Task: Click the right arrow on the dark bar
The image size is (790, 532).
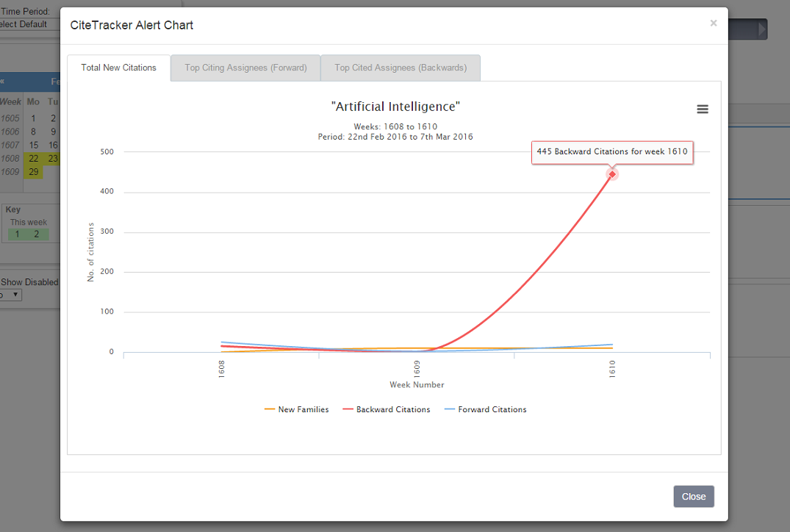Action: tap(762, 29)
